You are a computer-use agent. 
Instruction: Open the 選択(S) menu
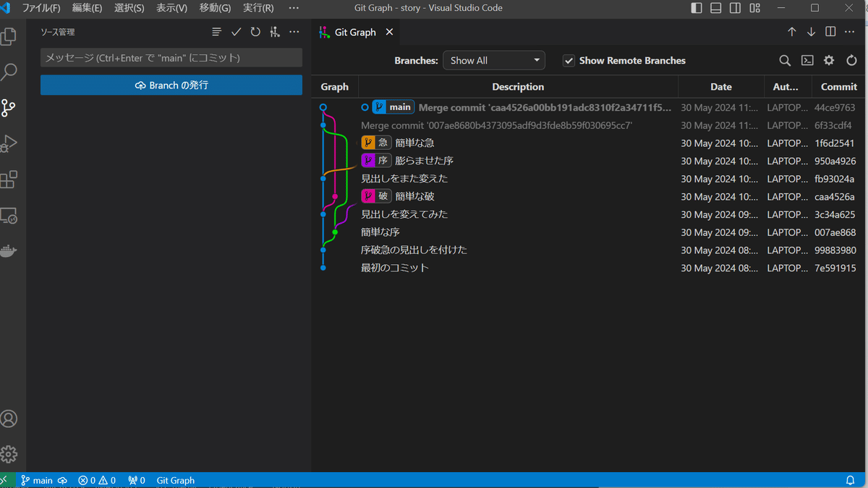129,8
